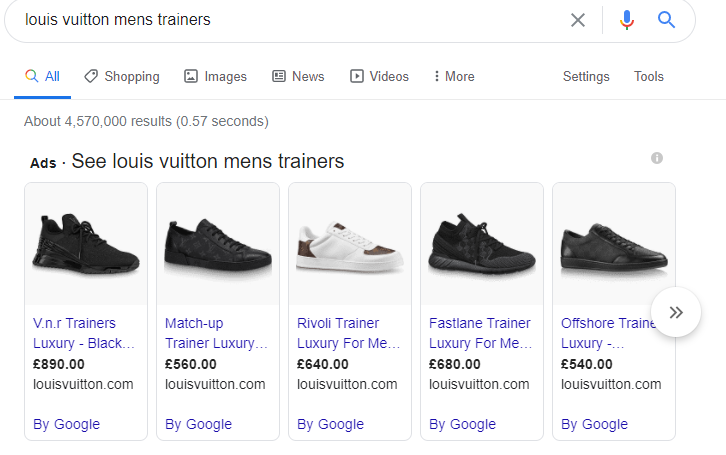This screenshot has width=726, height=455.
Task: Open the Shopping tab
Action: click(122, 76)
